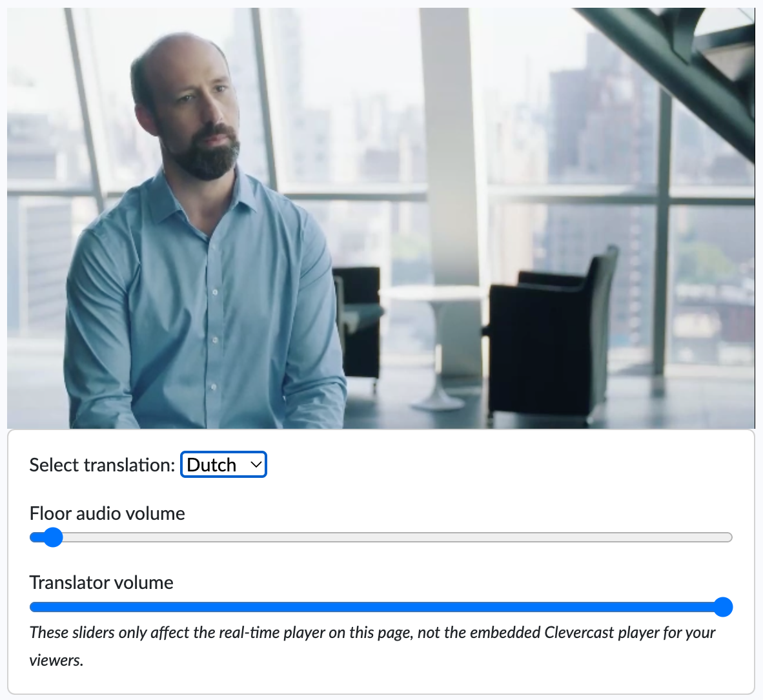Set Floor audio volume to the track midpoint
763x700 pixels.
[x=381, y=537]
